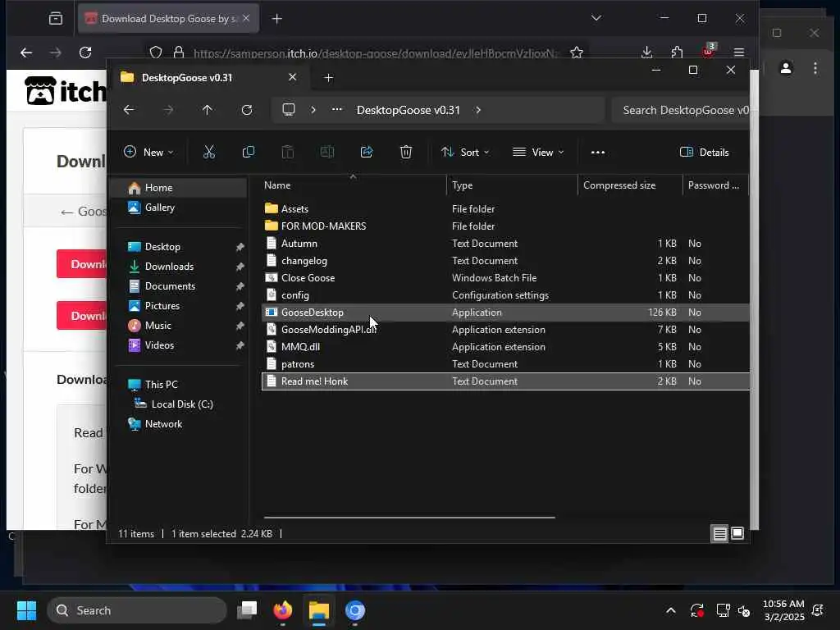Select the Autumn text document
The width and height of the screenshot is (840, 630).
coord(505,243)
